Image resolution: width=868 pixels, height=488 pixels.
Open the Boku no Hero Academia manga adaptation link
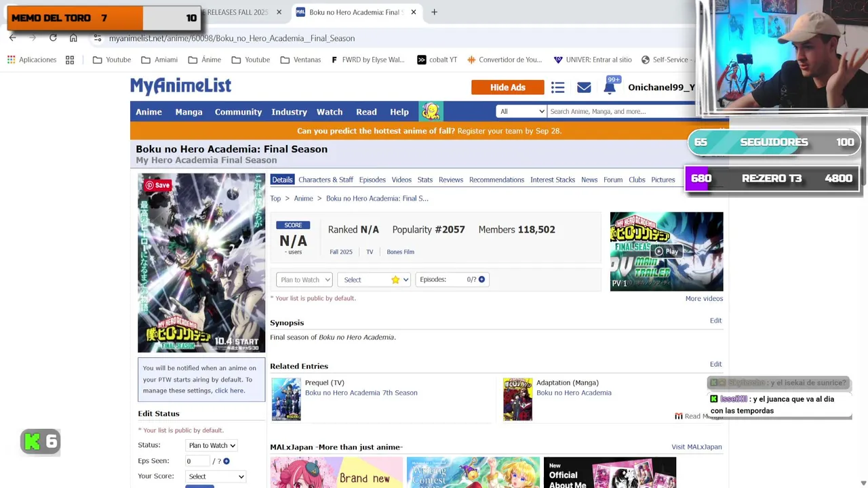click(x=574, y=392)
